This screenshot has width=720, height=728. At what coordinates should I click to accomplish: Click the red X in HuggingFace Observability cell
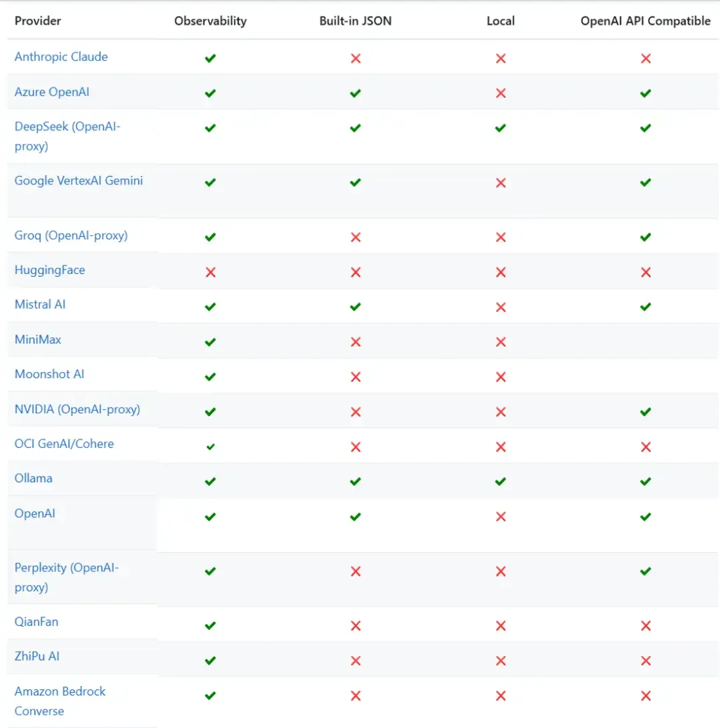211,272
